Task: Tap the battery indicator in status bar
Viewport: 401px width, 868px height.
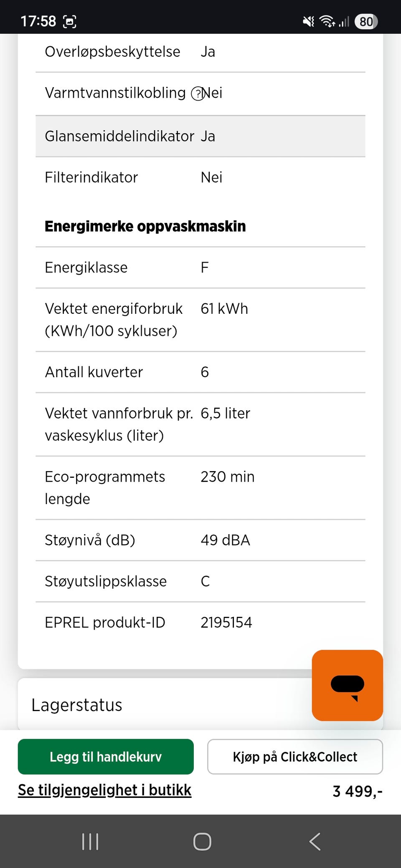Action: pos(366,21)
